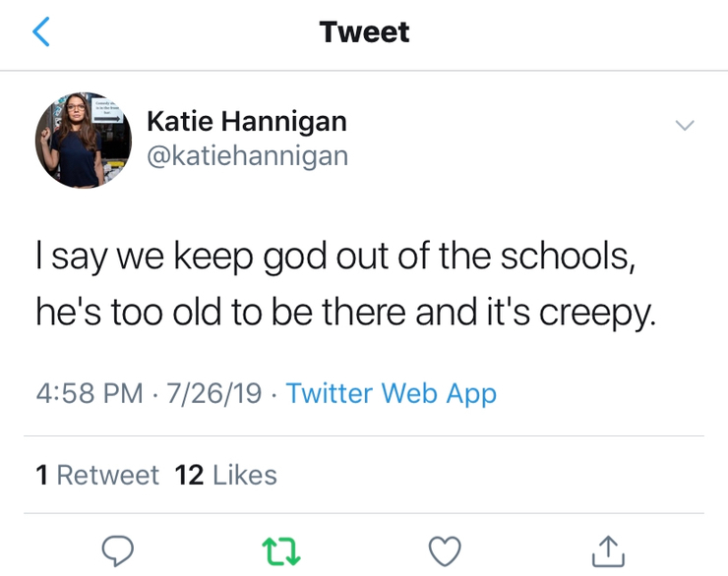Like the tweet with the heart icon

[x=445, y=551]
